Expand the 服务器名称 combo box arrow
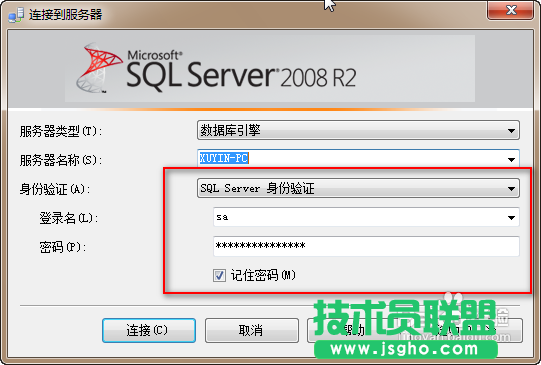The height and width of the screenshot is (365, 541). pyautogui.click(x=511, y=159)
